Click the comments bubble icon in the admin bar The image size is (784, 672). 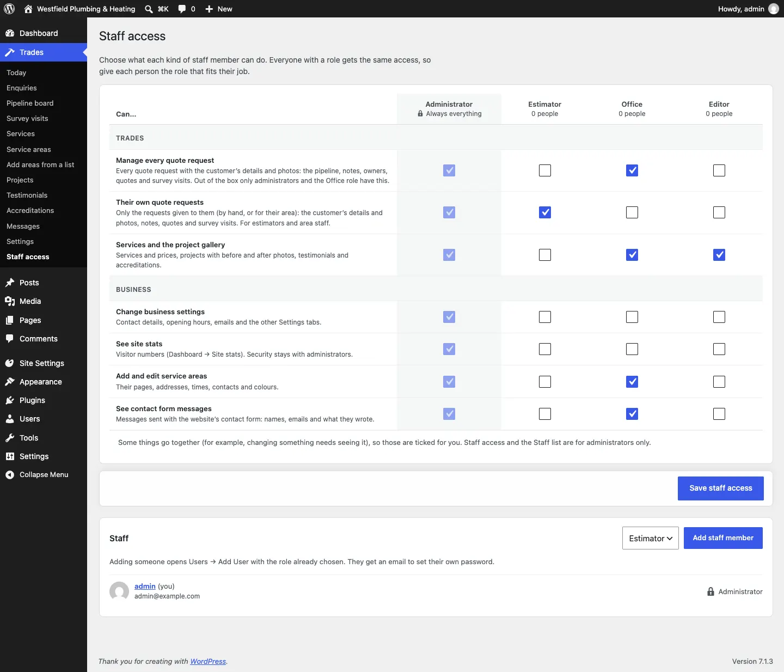coord(182,9)
